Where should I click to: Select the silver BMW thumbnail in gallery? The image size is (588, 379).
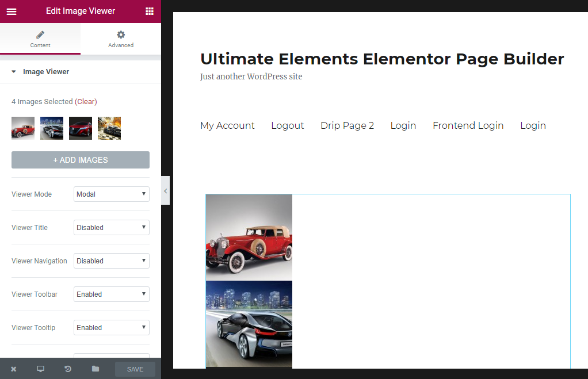point(52,128)
